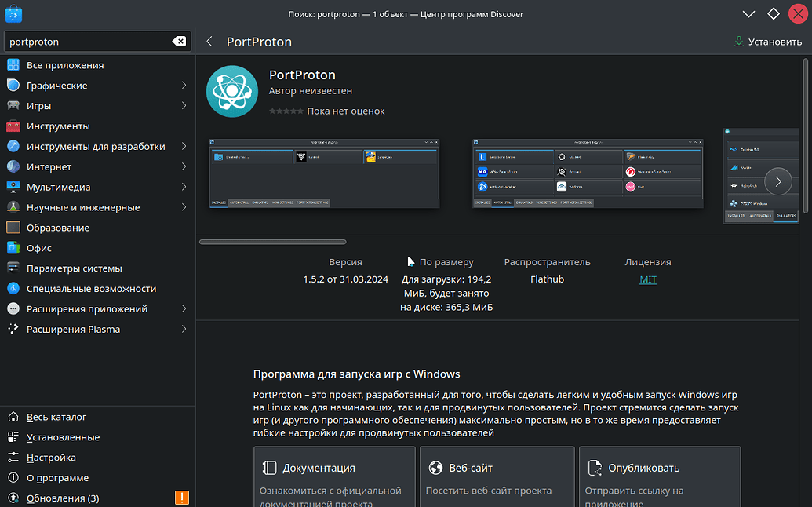812x507 pixels.
Task: Click the Flathub distributor value
Action: click(547, 279)
